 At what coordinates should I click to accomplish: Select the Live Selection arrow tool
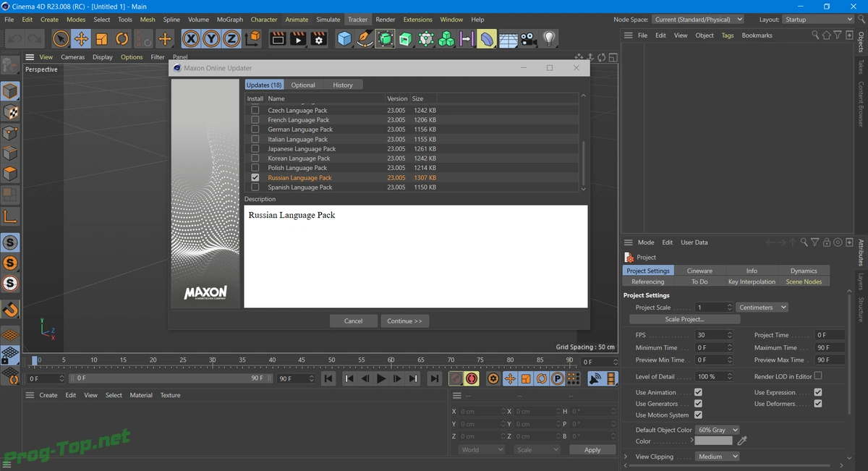61,38
